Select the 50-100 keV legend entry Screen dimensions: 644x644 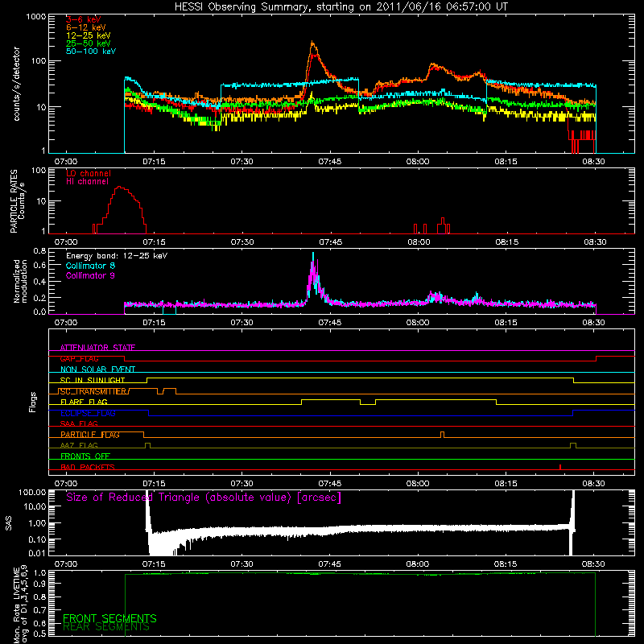91,51
